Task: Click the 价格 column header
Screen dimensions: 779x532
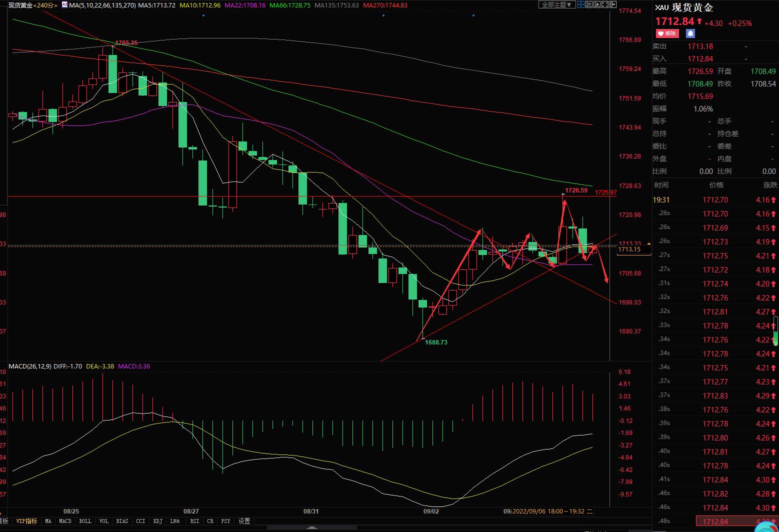Action: coord(716,185)
